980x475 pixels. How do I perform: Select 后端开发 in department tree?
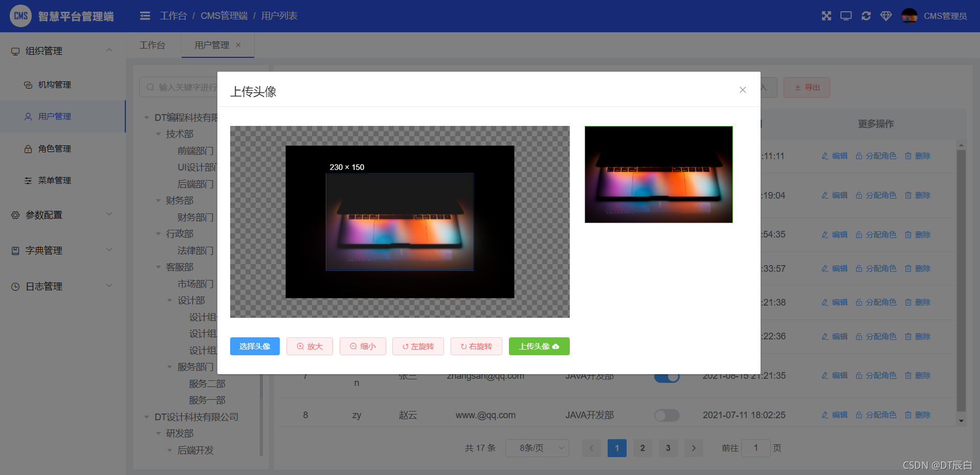coord(195,450)
